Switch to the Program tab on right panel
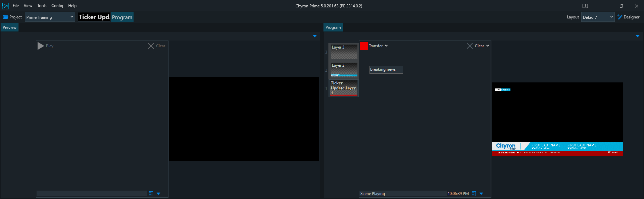Viewport: 644px width, 199px height. pos(333,27)
